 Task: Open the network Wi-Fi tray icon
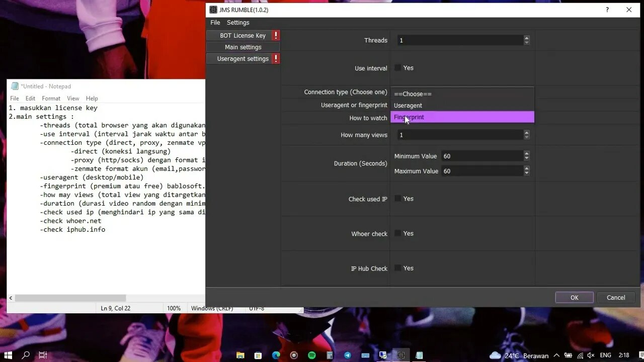pos(580,355)
